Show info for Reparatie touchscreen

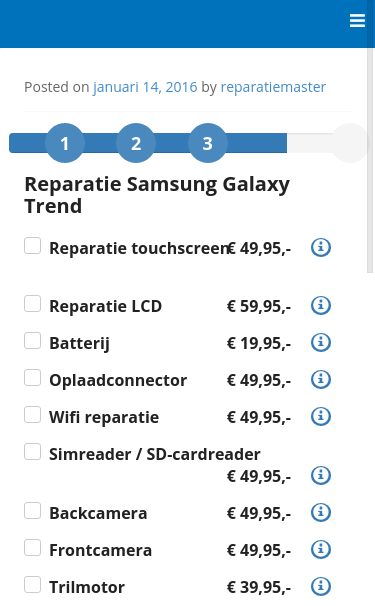[321, 247]
